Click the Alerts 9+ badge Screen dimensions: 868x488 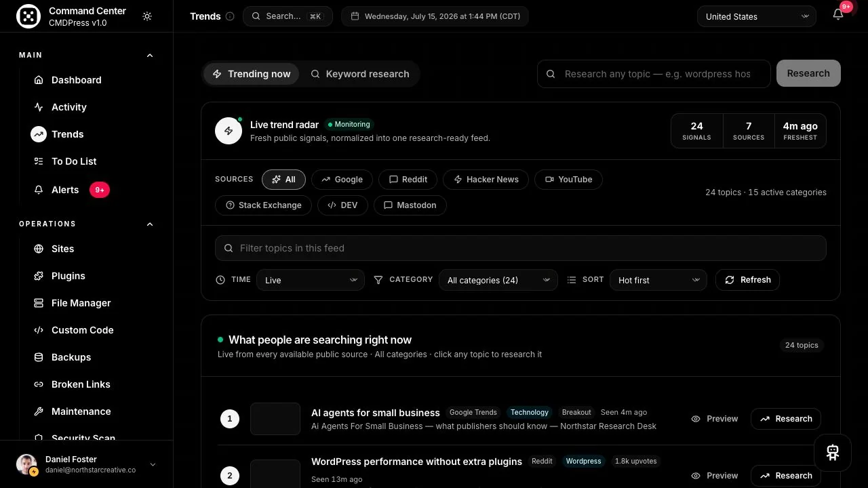click(100, 190)
